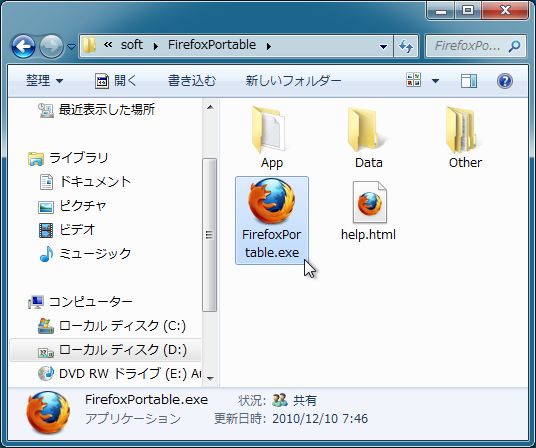This screenshot has height=448, width=536.
Task: Click the ドキュメント document icon
Action: pos(46,182)
